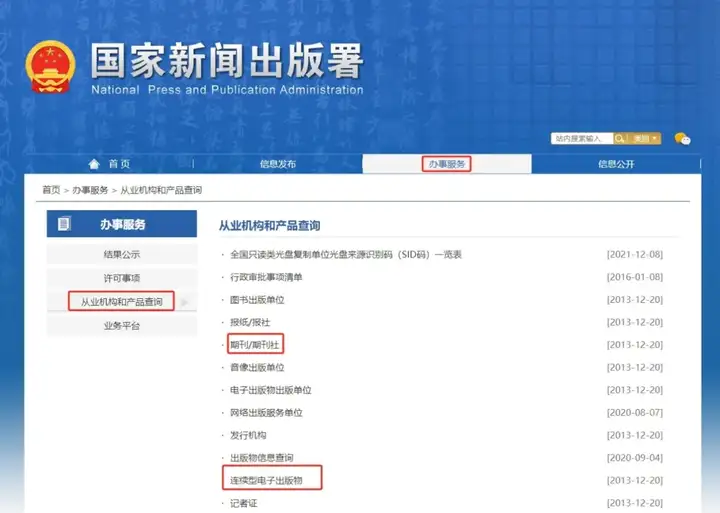Click the date [2021-12-08]
720x513 pixels.
click(635, 254)
